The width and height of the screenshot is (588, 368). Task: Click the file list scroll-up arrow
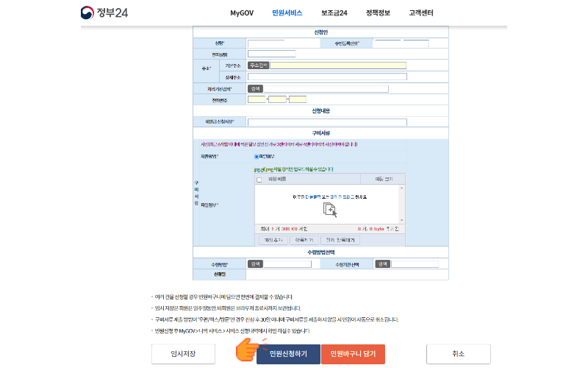point(401,188)
